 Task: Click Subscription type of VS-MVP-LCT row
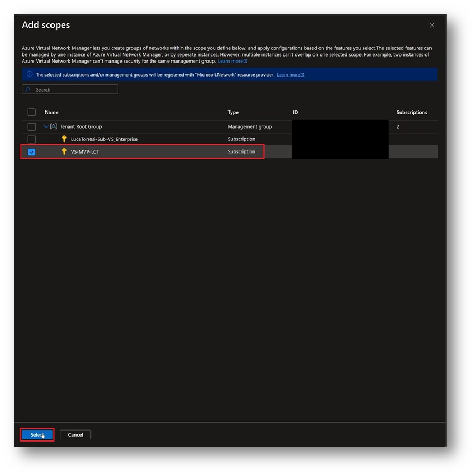point(241,151)
